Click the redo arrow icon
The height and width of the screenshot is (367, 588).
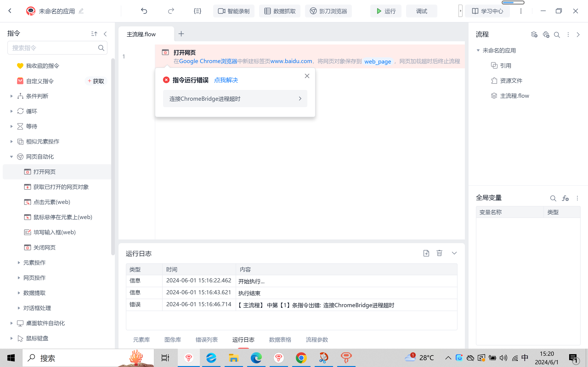coord(171,11)
